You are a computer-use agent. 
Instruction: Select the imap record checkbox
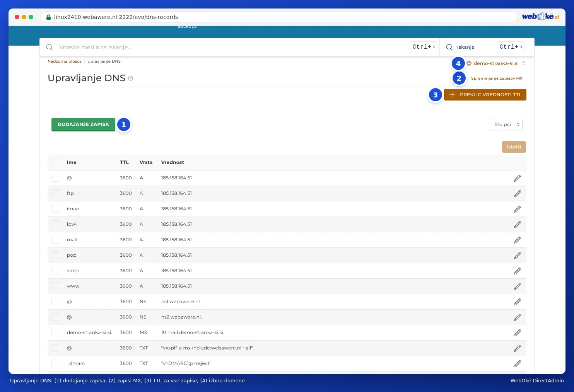point(55,209)
